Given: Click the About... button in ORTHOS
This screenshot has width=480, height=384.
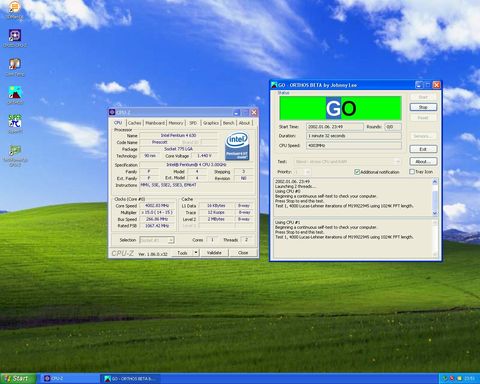Looking at the screenshot, I should (x=423, y=162).
